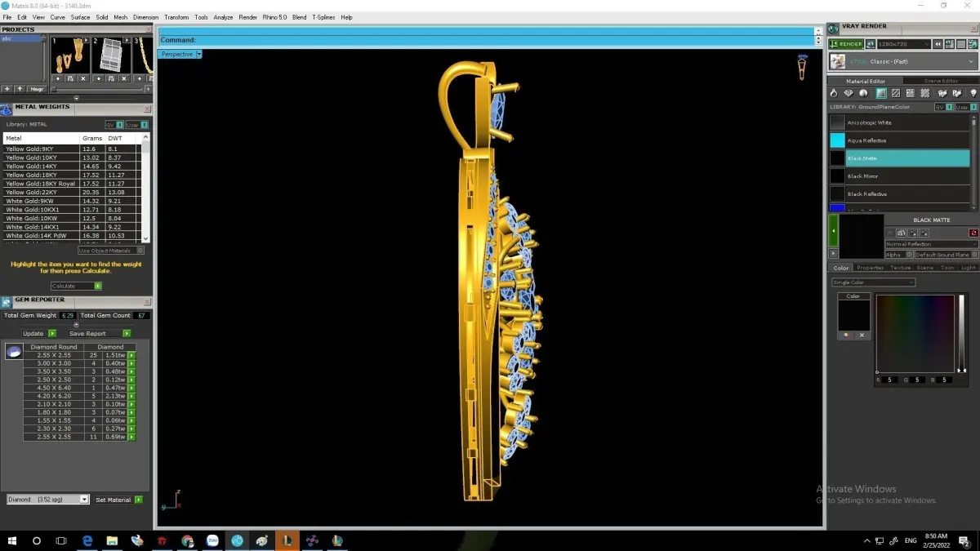Click the Set Material button

point(118,500)
